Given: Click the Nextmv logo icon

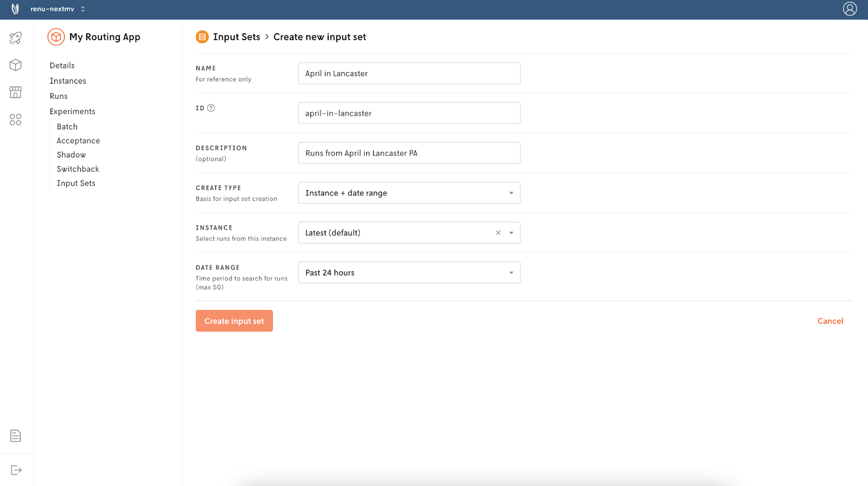Looking at the screenshot, I should (x=15, y=9).
